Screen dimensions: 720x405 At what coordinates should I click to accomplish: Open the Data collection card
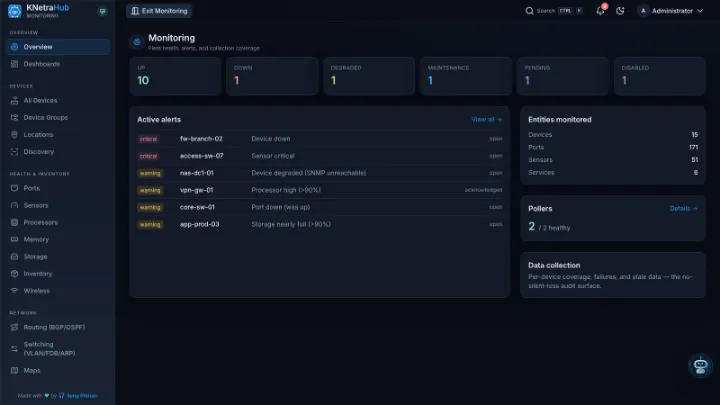click(x=613, y=275)
